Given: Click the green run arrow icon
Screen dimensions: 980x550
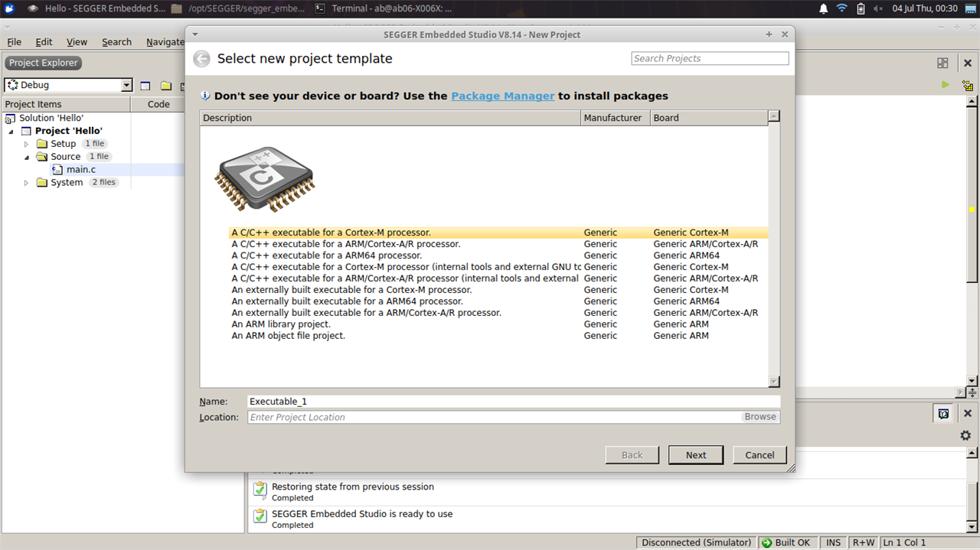Looking at the screenshot, I should 946,85.
